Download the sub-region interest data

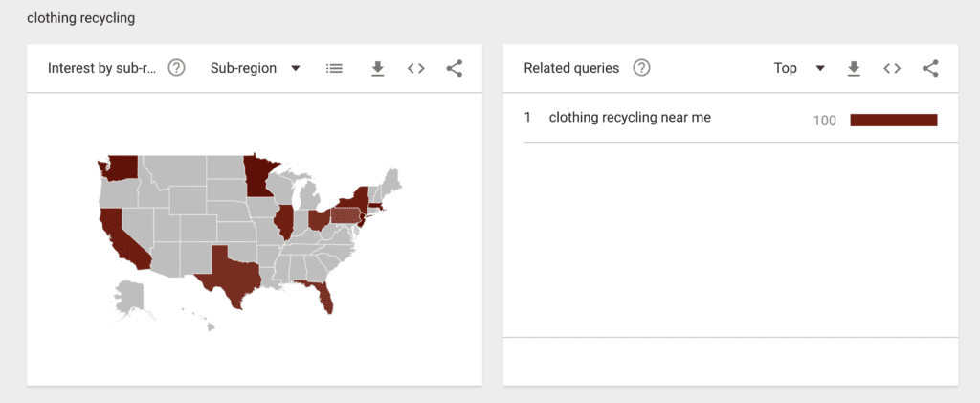click(x=377, y=69)
